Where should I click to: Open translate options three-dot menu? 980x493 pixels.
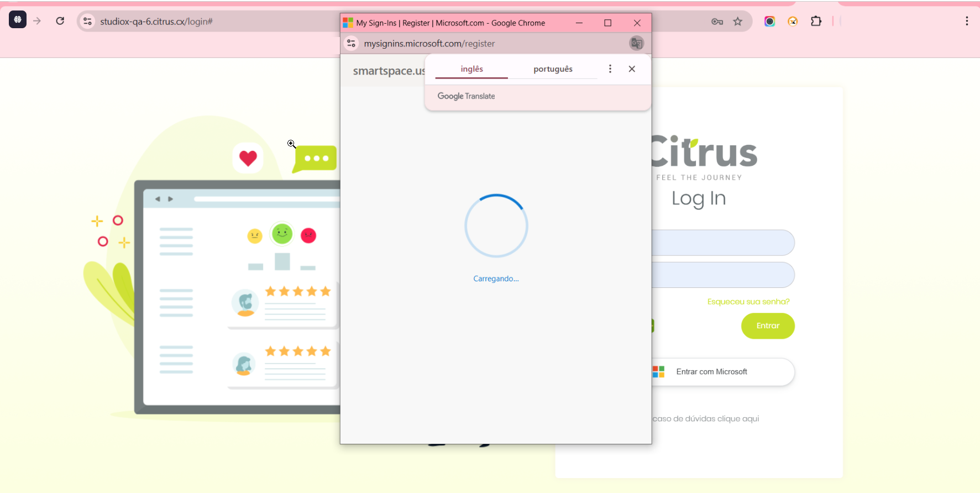coord(610,69)
